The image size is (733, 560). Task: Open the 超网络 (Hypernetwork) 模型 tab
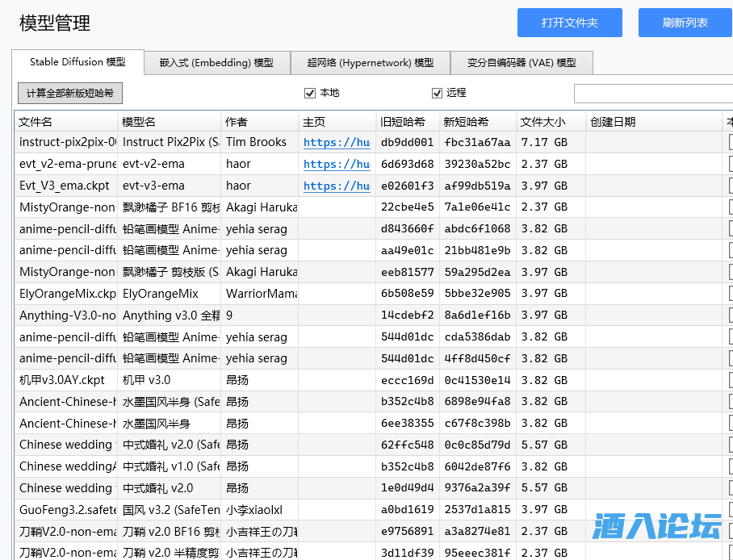371,63
